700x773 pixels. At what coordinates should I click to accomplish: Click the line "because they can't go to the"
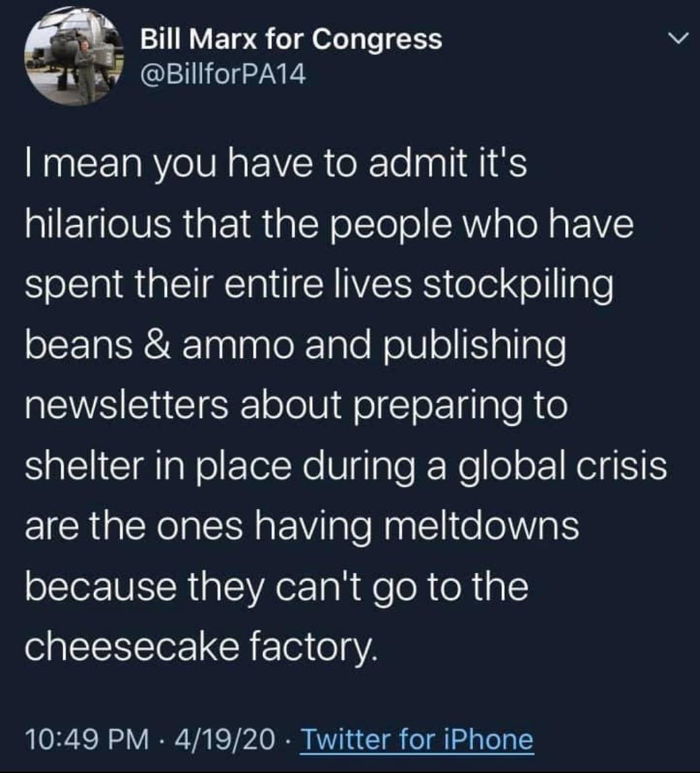[276, 588]
